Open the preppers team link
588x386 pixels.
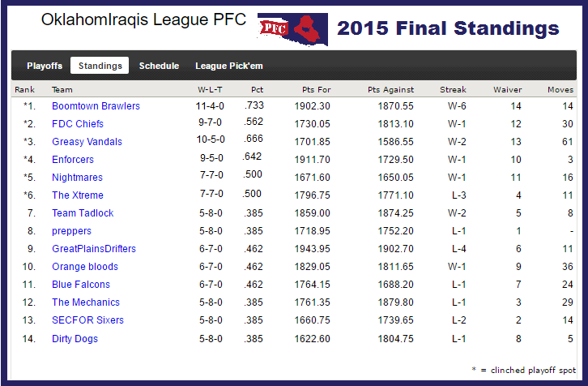coord(71,231)
